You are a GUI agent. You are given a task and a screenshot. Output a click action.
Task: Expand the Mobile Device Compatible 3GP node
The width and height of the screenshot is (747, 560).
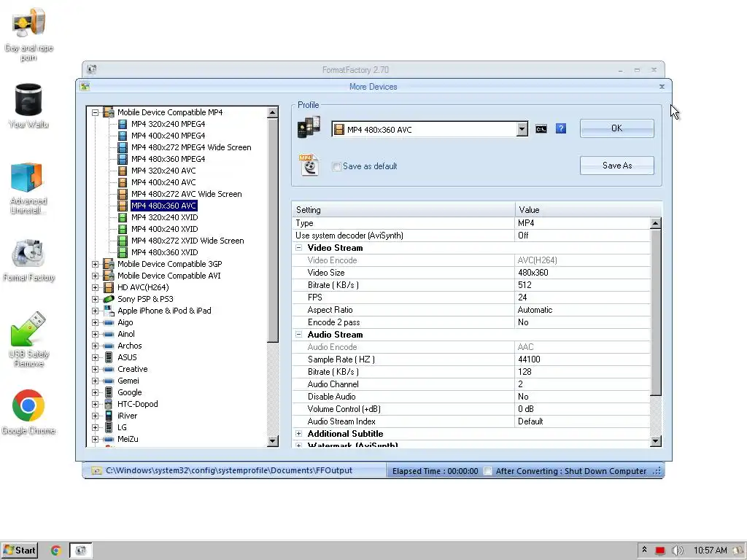click(96, 264)
